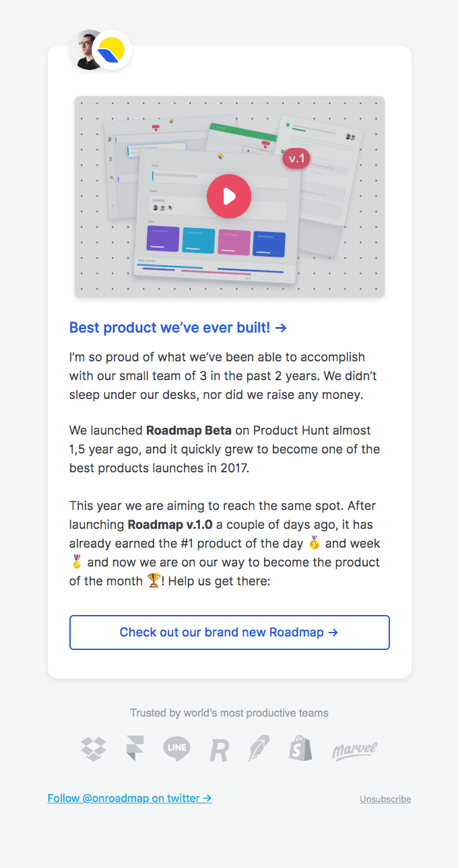Click the trophy emoji in the text
Screen dimensions: 458x868
154,579
